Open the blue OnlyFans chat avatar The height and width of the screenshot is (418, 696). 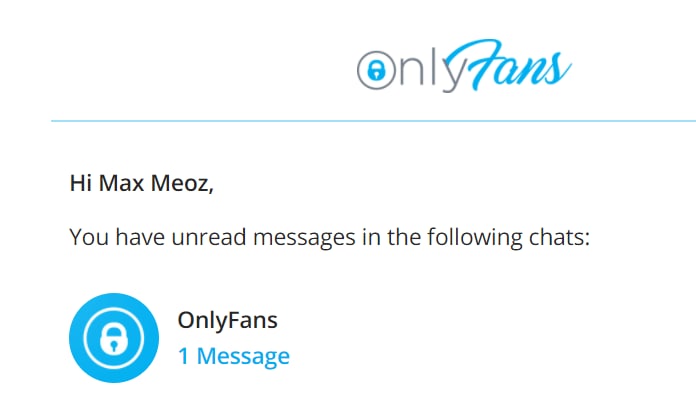click(114, 338)
